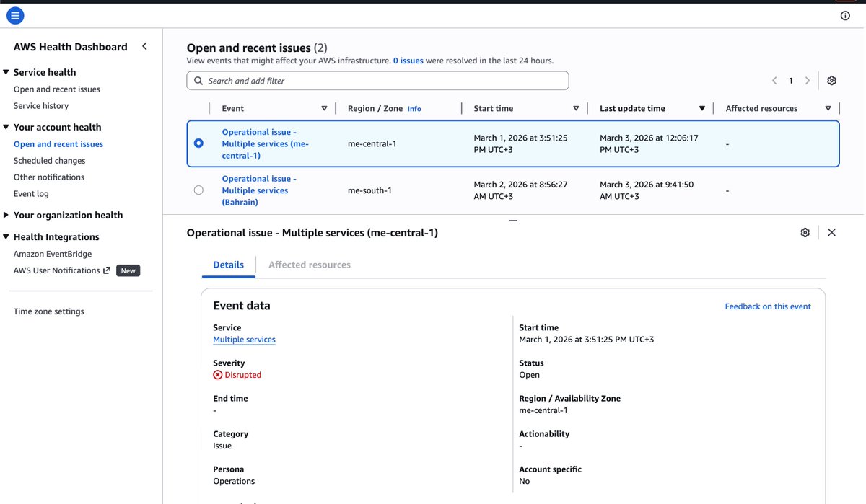The height and width of the screenshot is (504, 866).
Task: Open account health's Open and recent issues
Action: tap(58, 144)
